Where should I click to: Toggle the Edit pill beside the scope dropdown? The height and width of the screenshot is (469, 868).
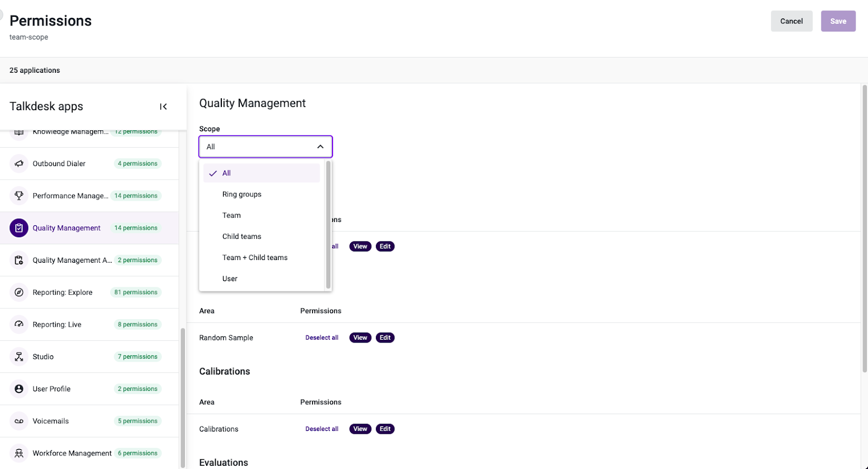385,246
